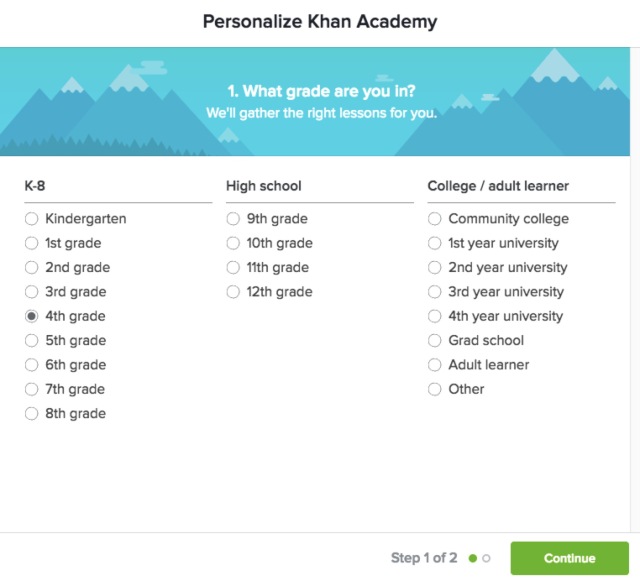Click the second step indicator dot

tap(487, 558)
